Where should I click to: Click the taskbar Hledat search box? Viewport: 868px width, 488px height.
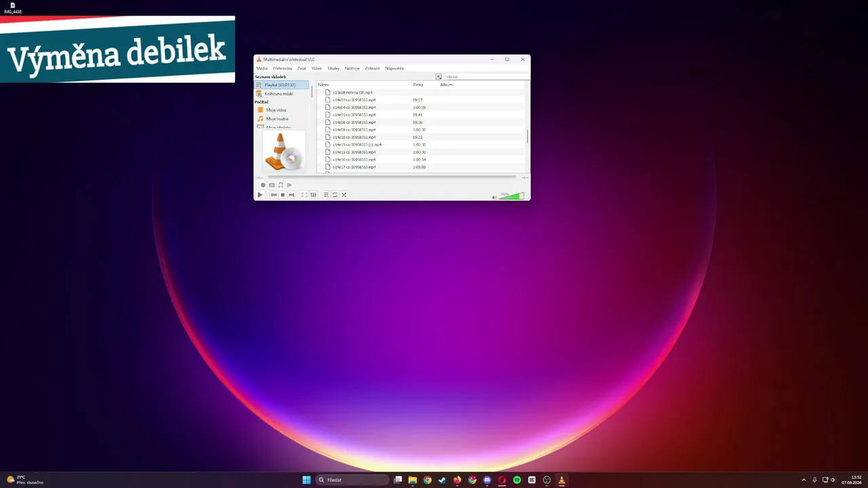click(353, 480)
